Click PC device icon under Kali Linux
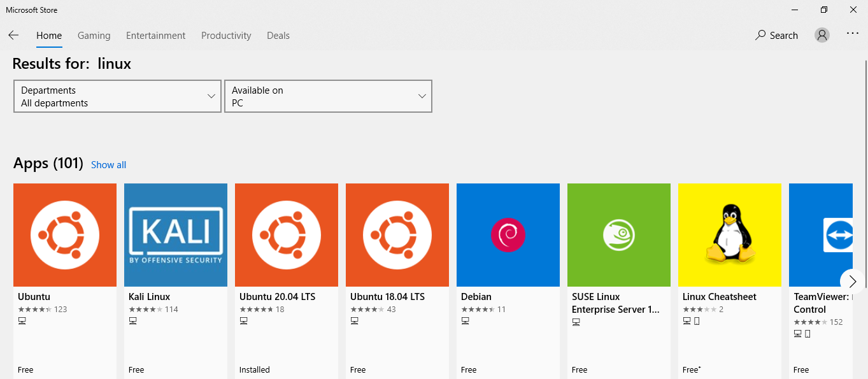 [x=133, y=321]
